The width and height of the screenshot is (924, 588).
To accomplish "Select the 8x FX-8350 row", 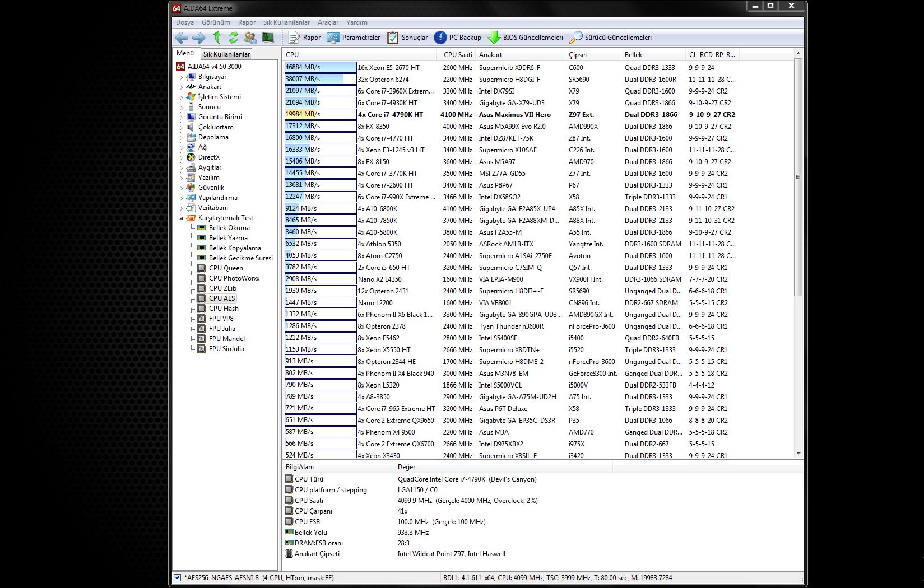I will click(538, 126).
